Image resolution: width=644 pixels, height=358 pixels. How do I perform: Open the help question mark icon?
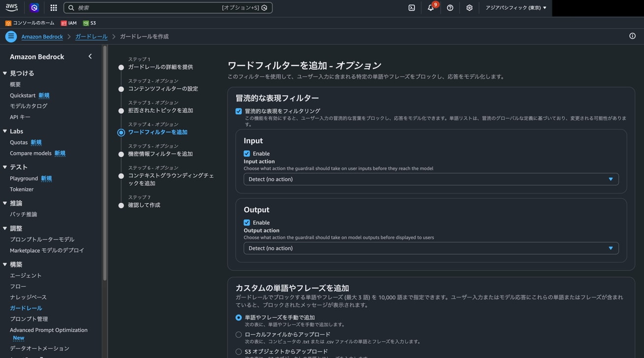(x=450, y=8)
